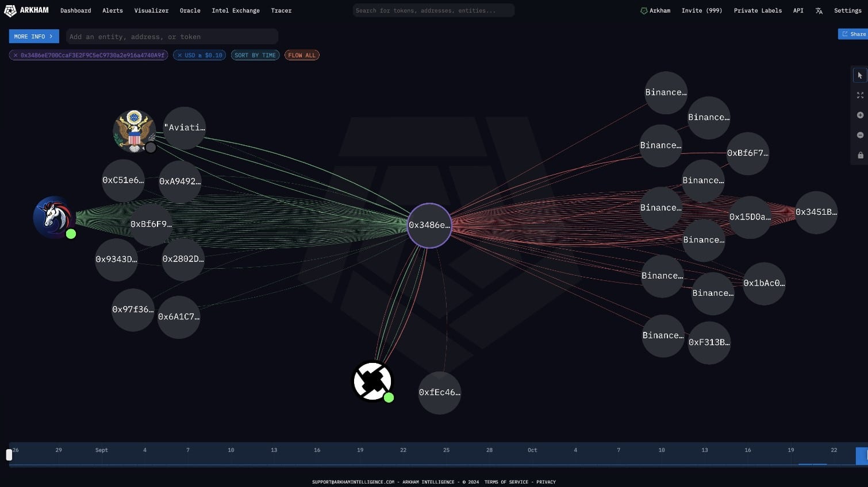This screenshot has height=487, width=868.
Task: Select the 0x protocol node with X logo
Action: click(372, 381)
